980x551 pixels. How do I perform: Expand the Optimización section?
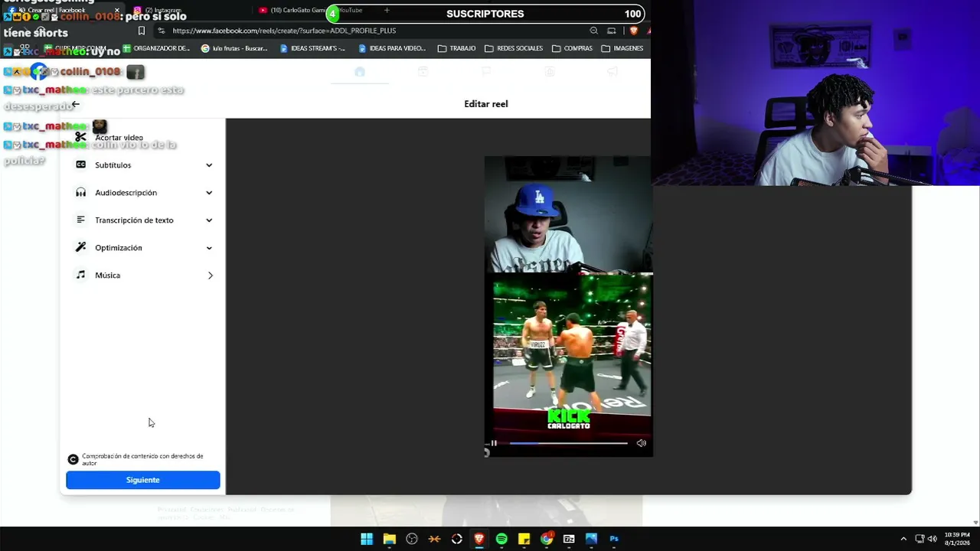[x=209, y=248]
